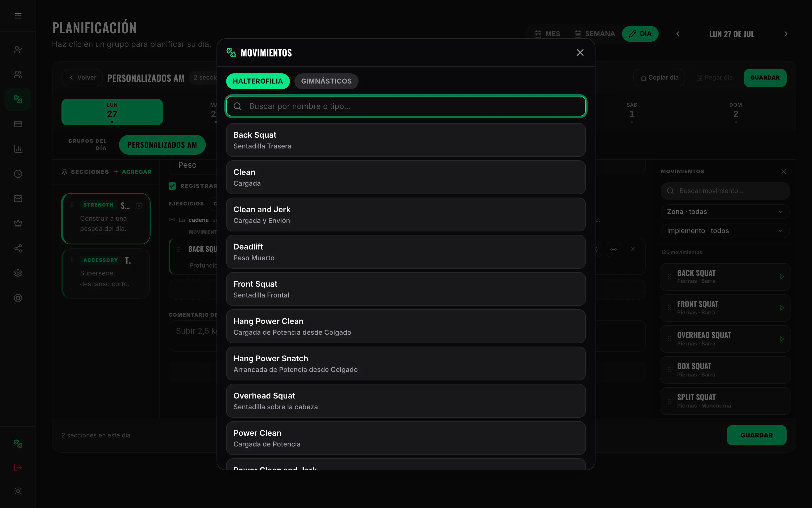
Task: Click the red logout icon
Action: point(18,467)
